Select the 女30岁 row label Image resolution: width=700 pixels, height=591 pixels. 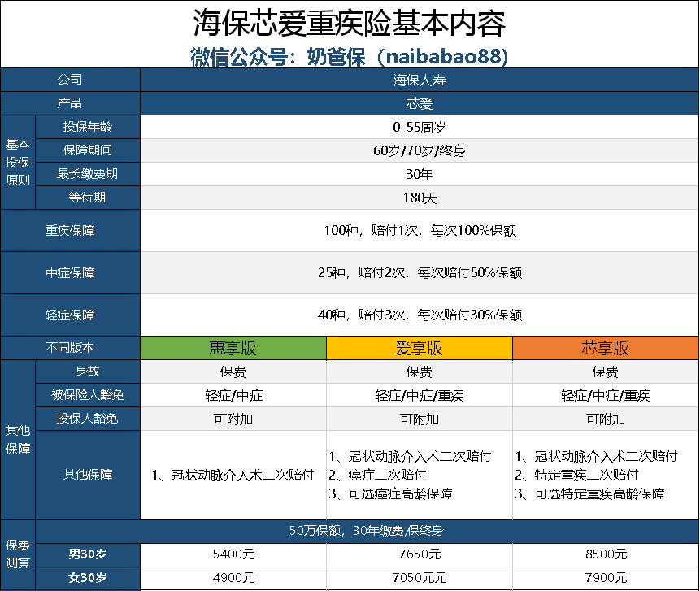88,578
